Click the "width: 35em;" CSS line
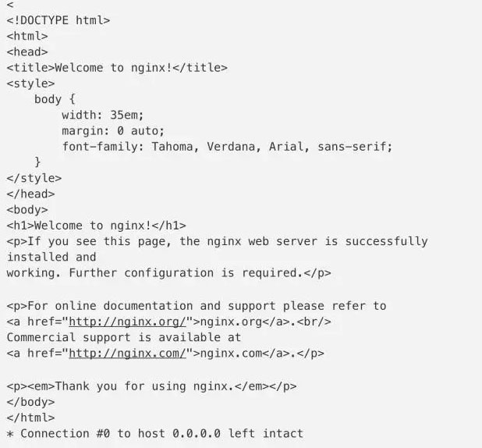Image resolution: width=482 pixels, height=448 pixels. click(103, 115)
